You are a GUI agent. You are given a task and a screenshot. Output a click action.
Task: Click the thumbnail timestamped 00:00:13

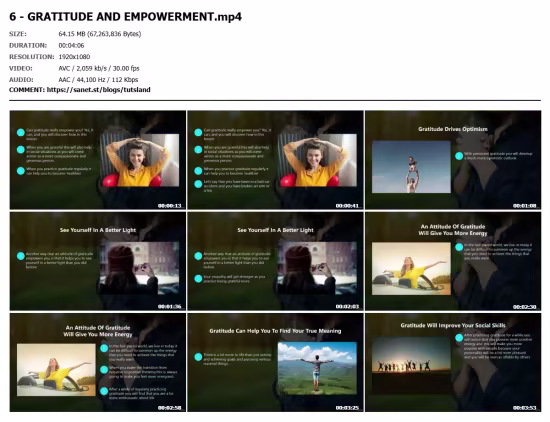click(x=98, y=160)
